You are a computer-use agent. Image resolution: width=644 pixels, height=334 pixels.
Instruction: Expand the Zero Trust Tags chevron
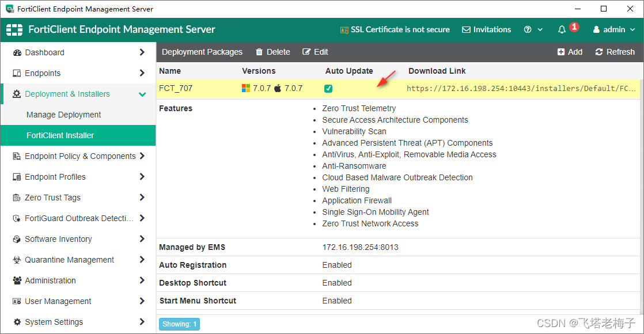[142, 197]
